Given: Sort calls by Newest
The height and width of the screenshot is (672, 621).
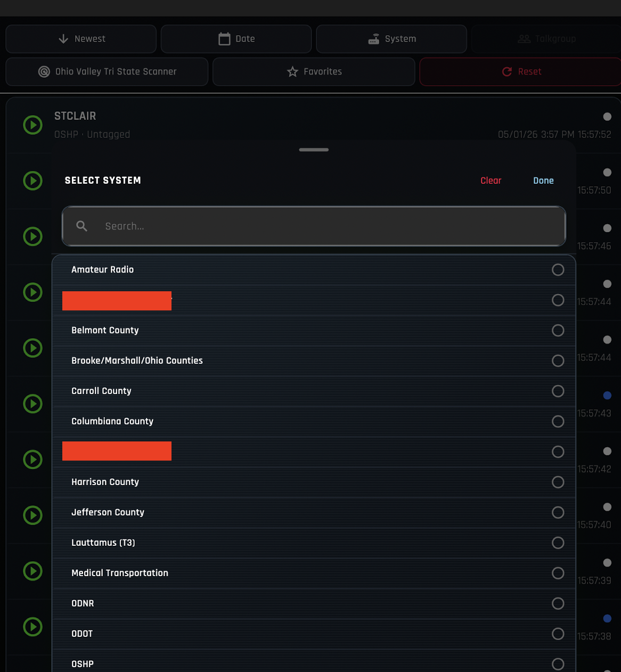Looking at the screenshot, I should [81, 39].
